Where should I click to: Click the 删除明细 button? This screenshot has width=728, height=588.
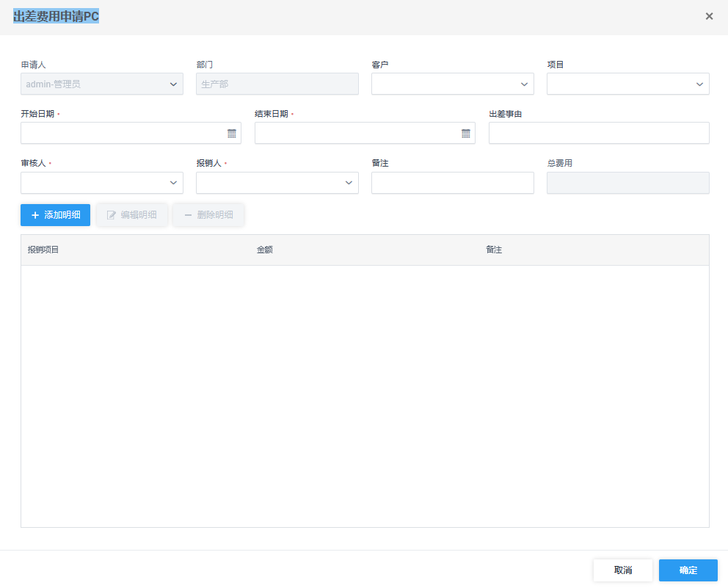(208, 215)
